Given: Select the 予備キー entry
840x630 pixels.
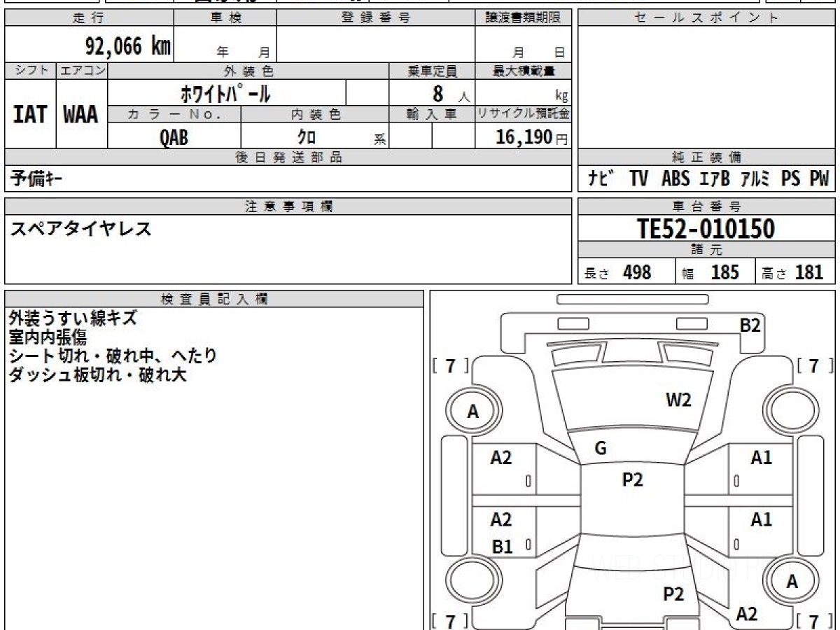Looking at the screenshot, I should (x=36, y=179).
